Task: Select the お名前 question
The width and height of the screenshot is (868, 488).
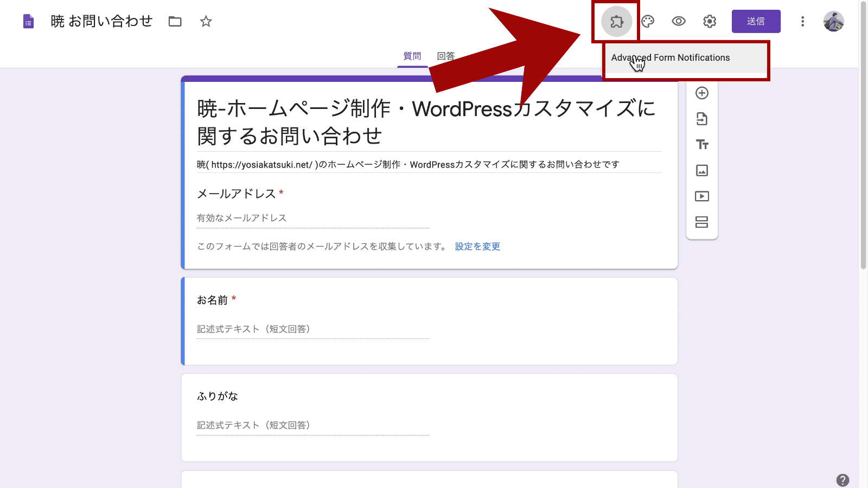Action: tap(429, 321)
